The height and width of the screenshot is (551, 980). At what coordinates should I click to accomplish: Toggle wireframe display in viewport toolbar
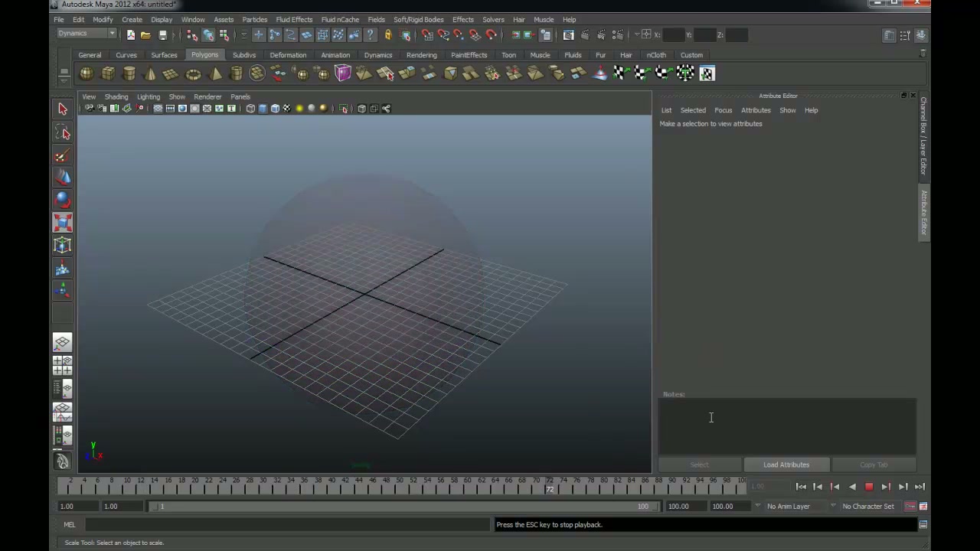click(250, 109)
